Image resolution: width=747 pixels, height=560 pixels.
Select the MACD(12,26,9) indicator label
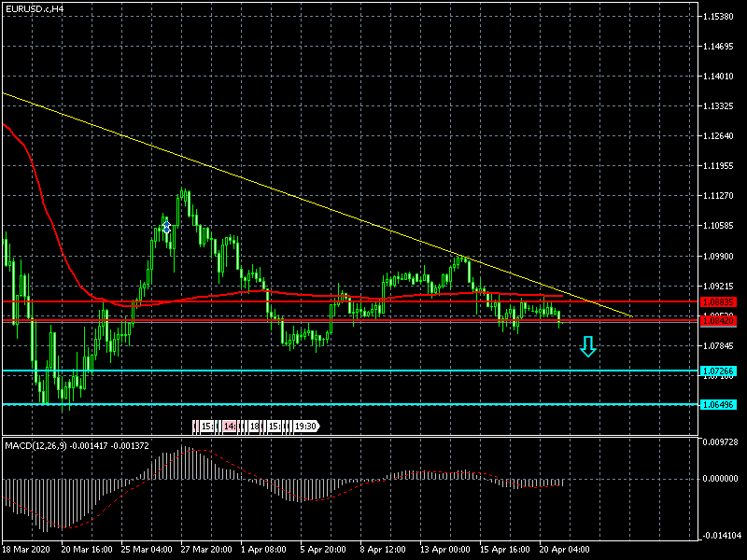pos(36,444)
